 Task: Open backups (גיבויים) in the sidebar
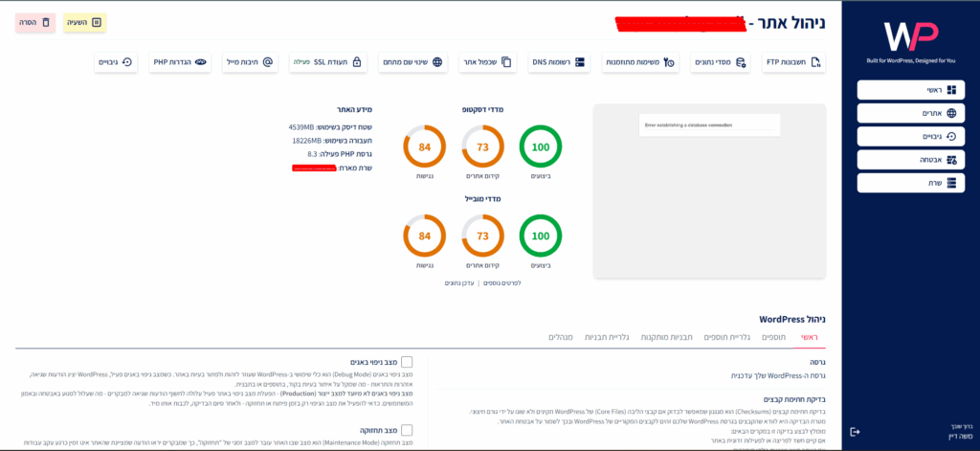pos(911,136)
